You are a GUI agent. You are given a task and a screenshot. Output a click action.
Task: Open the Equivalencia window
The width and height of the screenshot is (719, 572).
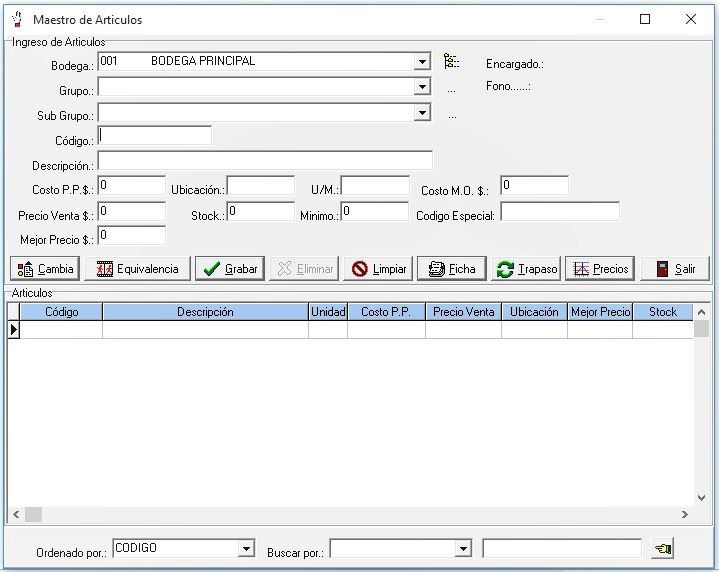137,269
